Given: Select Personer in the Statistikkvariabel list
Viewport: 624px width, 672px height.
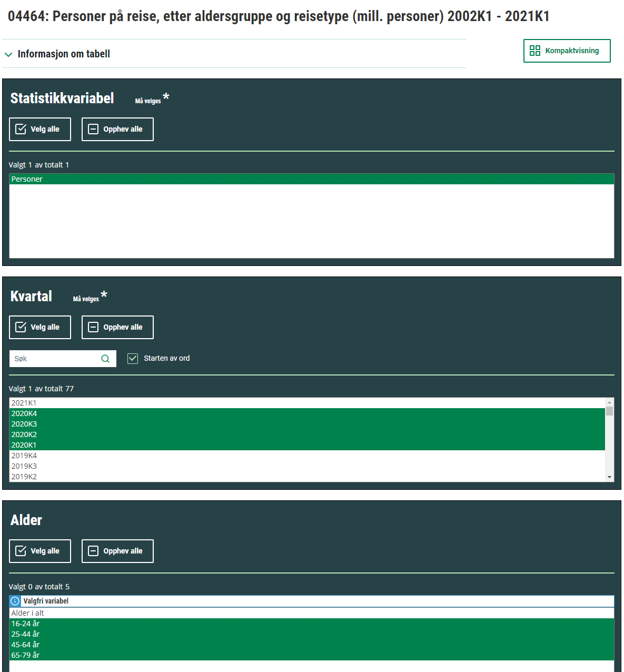Looking at the screenshot, I should pyautogui.click(x=312, y=179).
